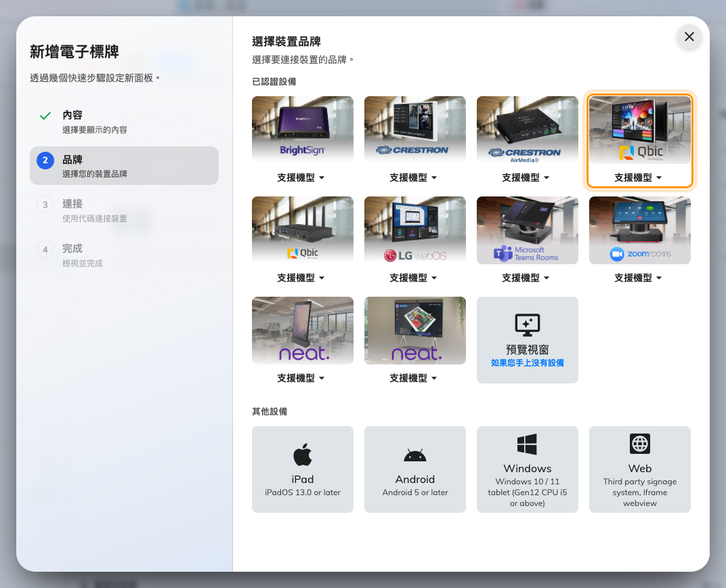This screenshot has width=726, height=588.
Task: Select the 品牌 step in sidebar
Action: [124, 166]
